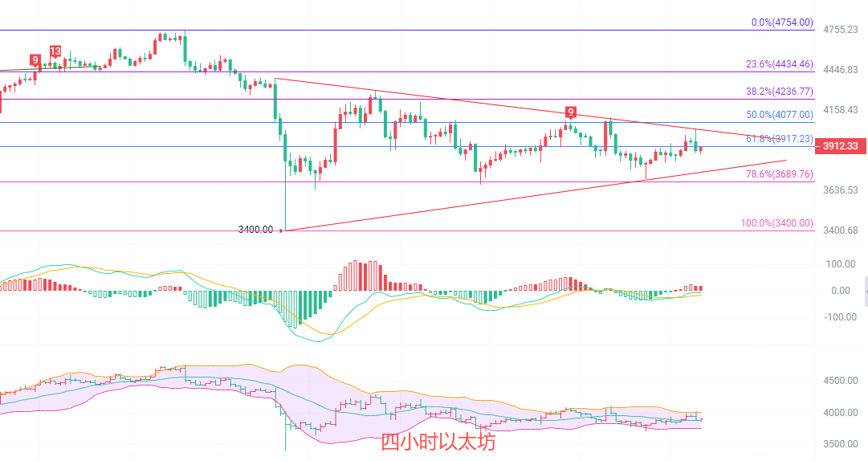Click the red 9 marker beside the 13 marker
868x461 pixels.
click(x=35, y=60)
